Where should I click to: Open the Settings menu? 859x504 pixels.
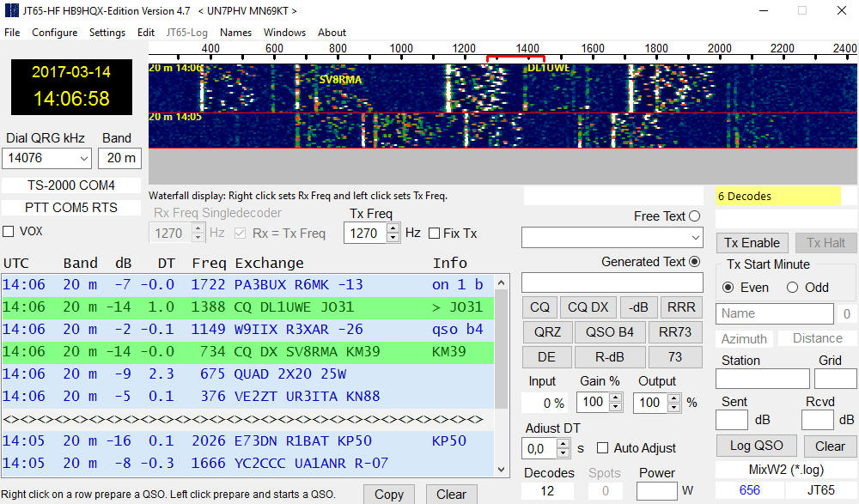[x=107, y=33]
